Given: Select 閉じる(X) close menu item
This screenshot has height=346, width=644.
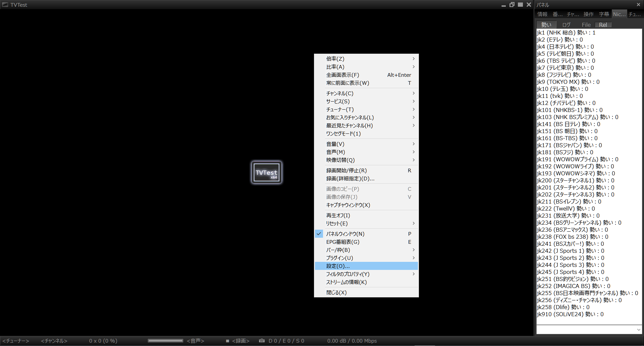Looking at the screenshot, I should [x=366, y=292].
